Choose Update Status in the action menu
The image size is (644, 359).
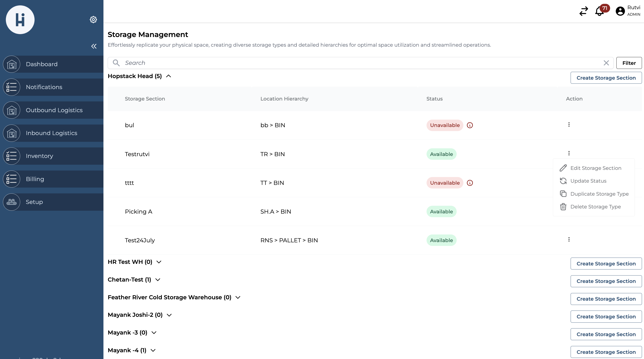[588, 181]
